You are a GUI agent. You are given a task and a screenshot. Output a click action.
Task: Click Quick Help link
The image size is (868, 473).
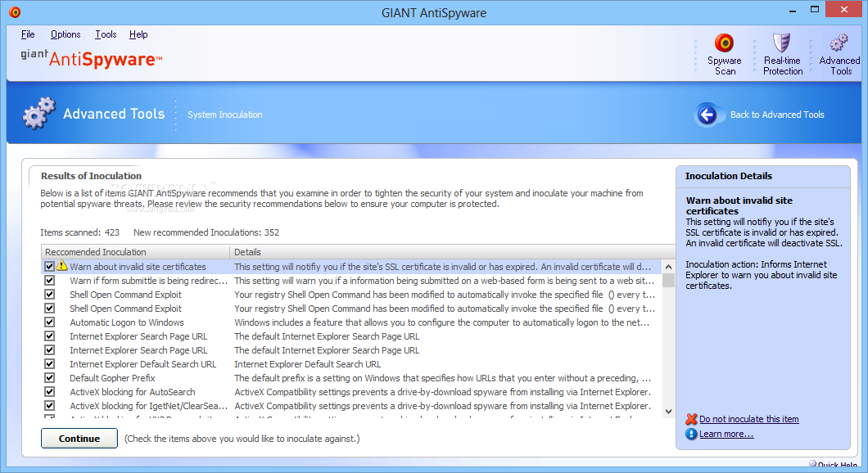tap(838, 465)
